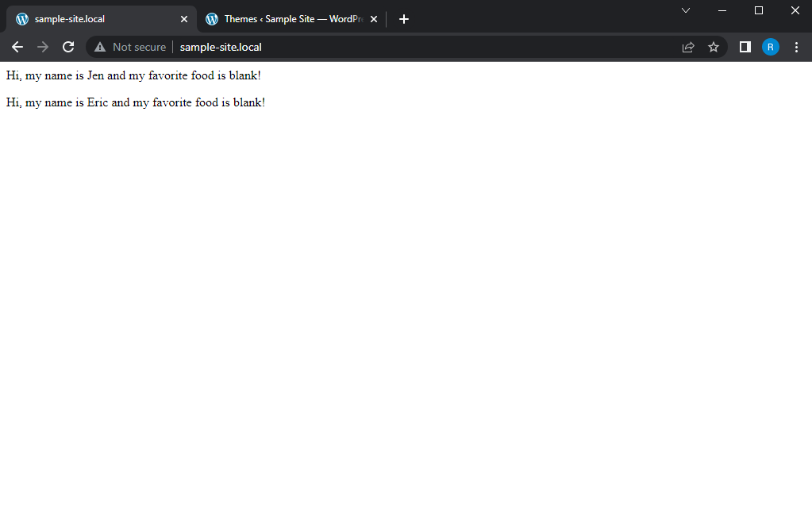Switch to the Themes ‹ Sample Site tab
812x527 pixels.
[x=293, y=19]
